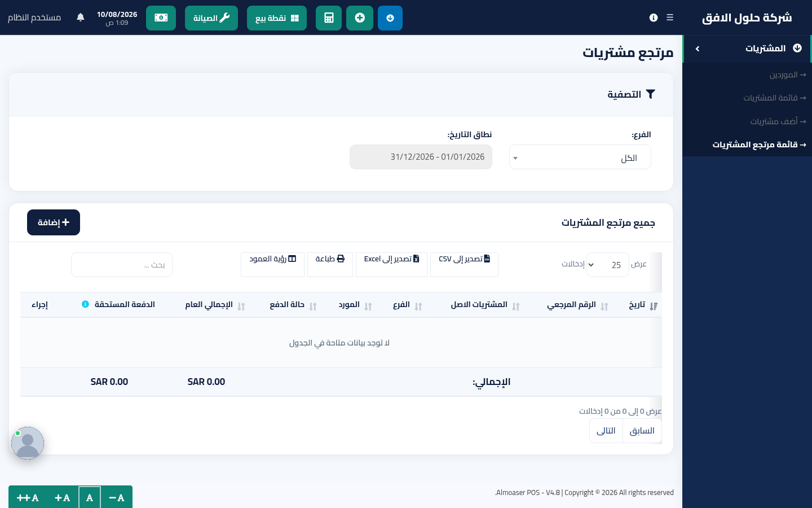Export table using تصدير إلى CSV
Screen dimensions: 812x508
[x=464, y=265]
